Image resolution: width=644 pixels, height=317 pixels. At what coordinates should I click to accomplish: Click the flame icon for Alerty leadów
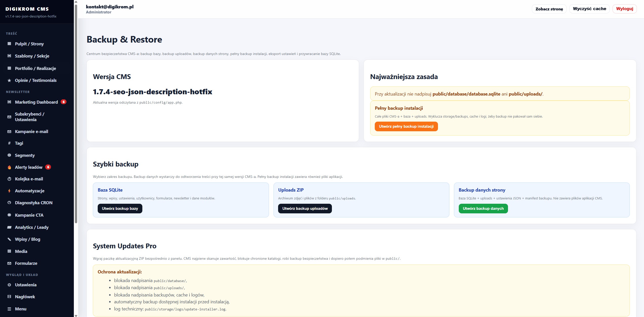click(x=9, y=167)
